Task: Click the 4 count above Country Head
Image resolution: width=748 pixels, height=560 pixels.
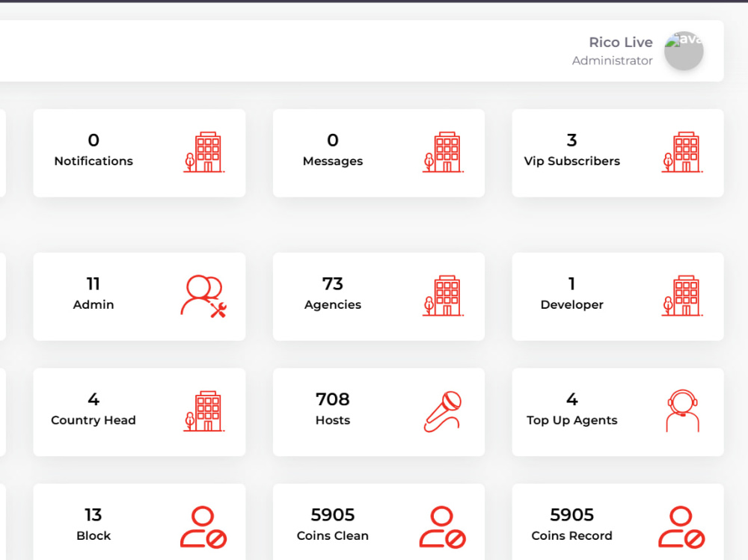Action: click(x=93, y=399)
